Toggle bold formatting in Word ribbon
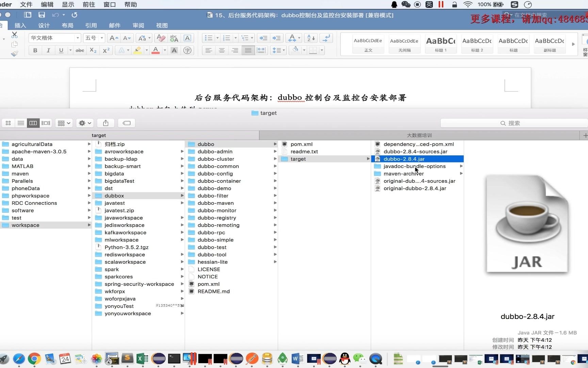 [35, 50]
